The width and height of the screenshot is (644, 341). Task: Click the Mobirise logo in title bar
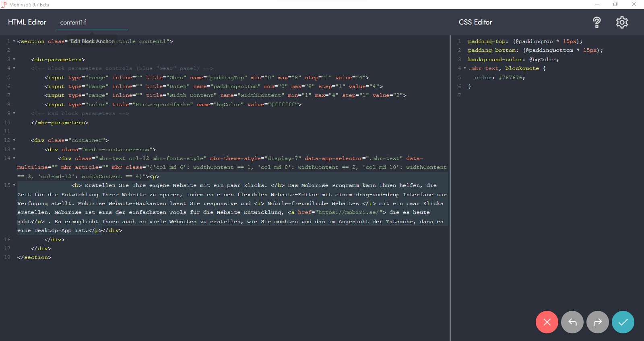point(4,4)
